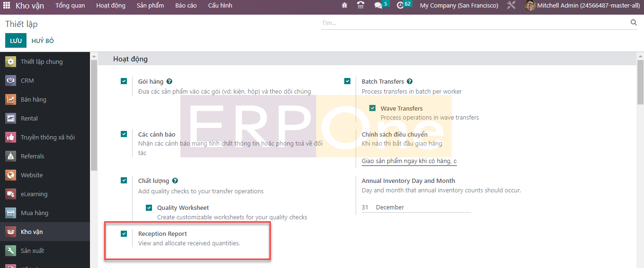Open the Hoạt động top menu
The image size is (644, 268).
pyautogui.click(x=111, y=6)
